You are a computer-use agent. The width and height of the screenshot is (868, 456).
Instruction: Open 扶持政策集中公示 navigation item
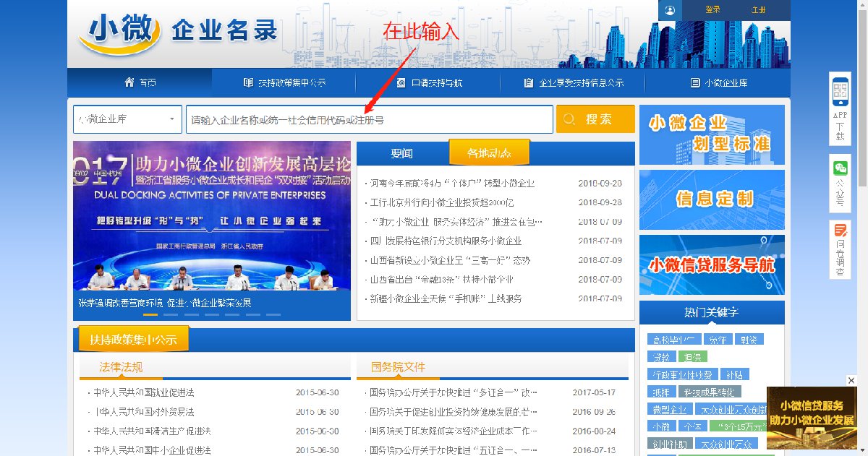point(284,82)
